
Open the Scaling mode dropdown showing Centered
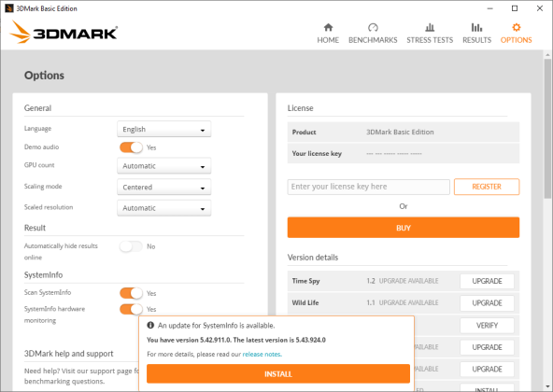coord(164,187)
